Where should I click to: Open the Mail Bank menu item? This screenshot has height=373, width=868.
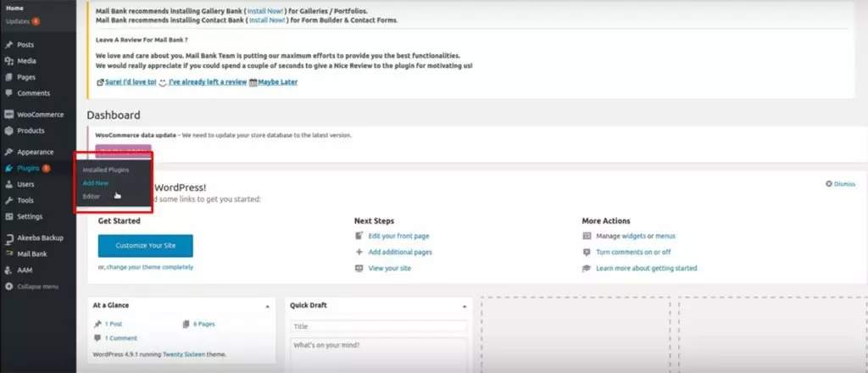32,254
